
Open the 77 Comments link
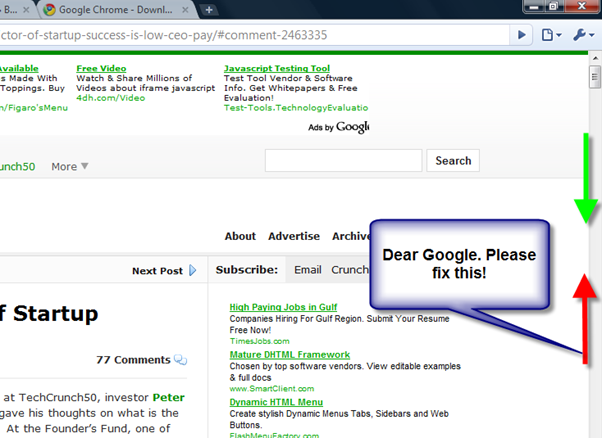click(x=133, y=360)
